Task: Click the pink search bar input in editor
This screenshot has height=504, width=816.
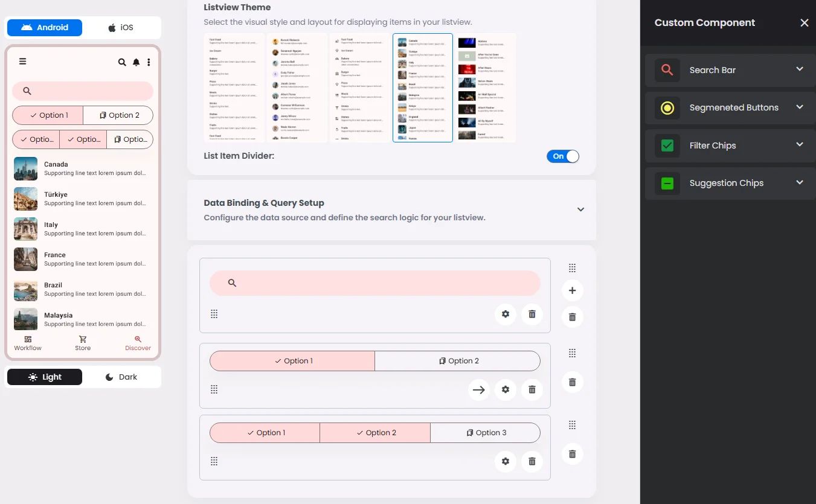Action: click(375, 283)
